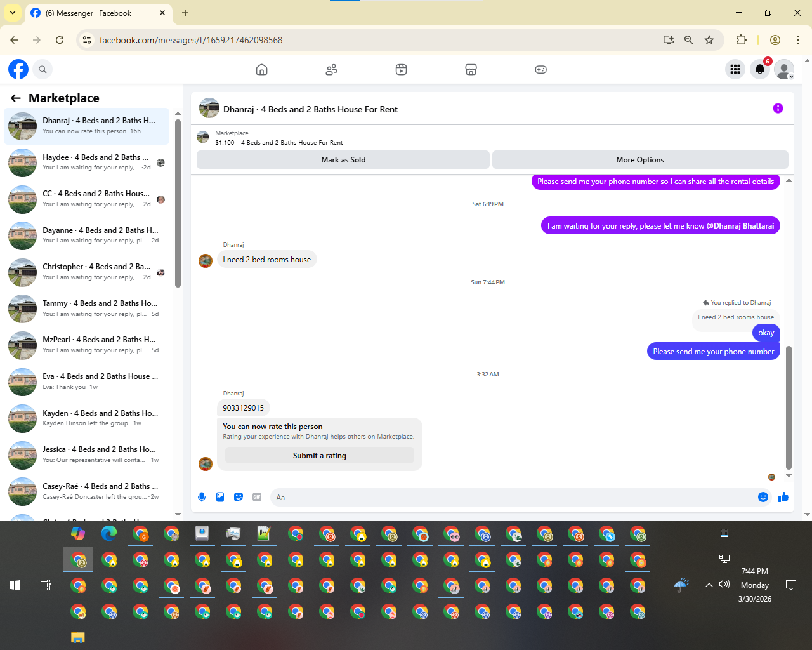Open Task View on taskbar
Viewport: 812px width, 650px height.
46,585
